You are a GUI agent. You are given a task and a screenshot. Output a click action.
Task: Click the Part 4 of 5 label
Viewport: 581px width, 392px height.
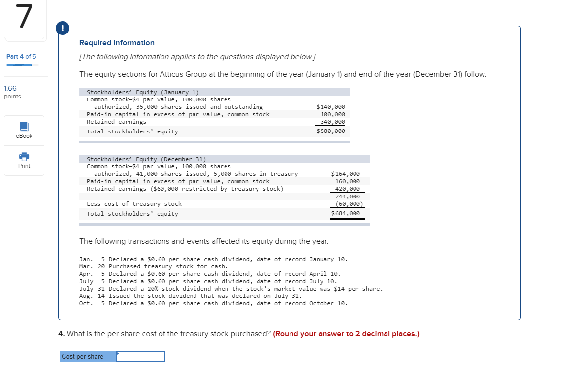(21, 57)
